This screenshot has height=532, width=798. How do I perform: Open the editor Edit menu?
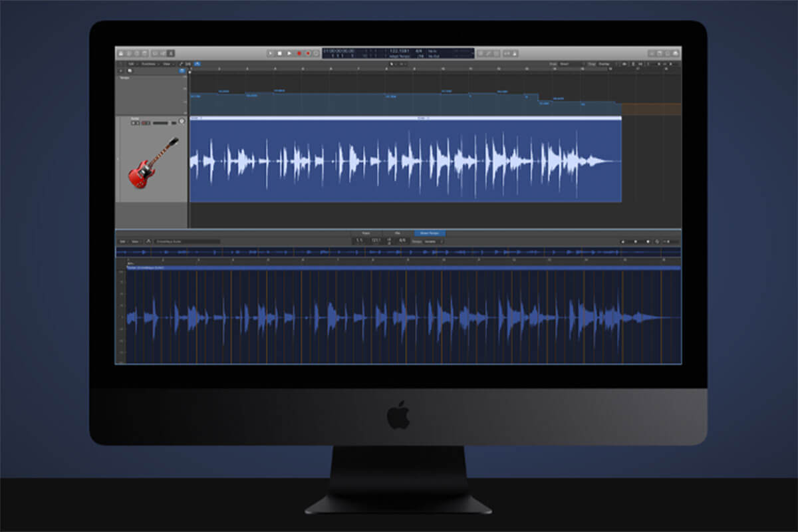[x=122, y=241]
